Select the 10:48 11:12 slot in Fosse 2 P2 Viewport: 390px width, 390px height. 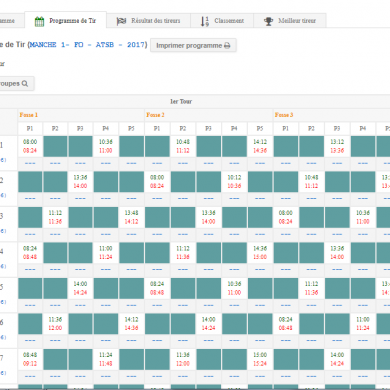(183, 146)
